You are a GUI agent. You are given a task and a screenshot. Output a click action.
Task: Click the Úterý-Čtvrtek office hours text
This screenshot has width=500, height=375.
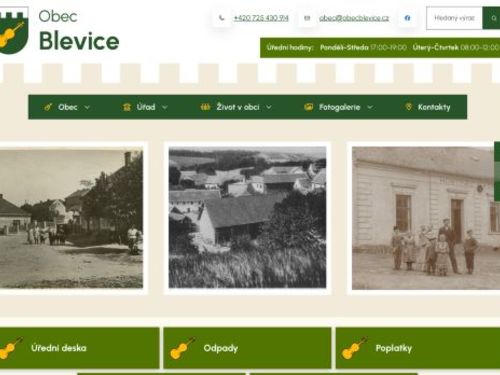click(456, 47)
